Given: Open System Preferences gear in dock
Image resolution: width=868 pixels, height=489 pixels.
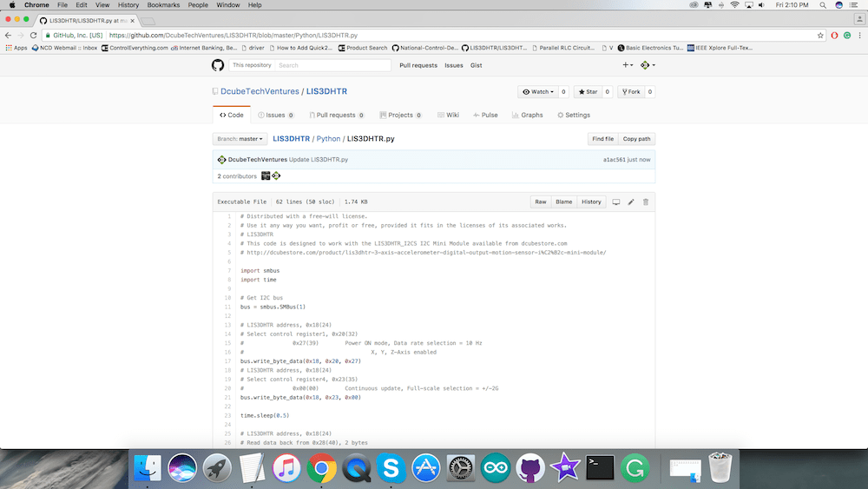Looking at the screenshot, I should pos(461,468).
